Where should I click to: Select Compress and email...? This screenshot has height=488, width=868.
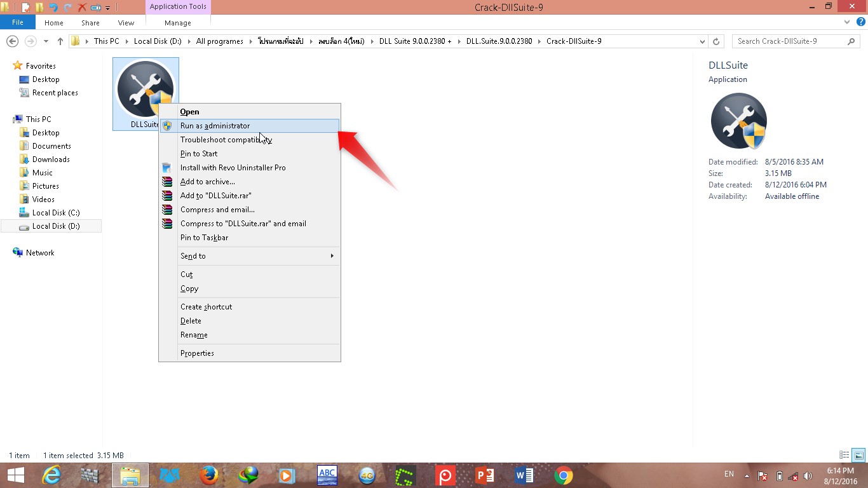[249, 210]
